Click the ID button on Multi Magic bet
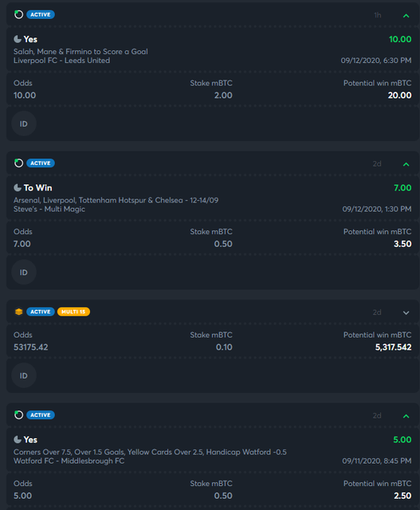The height and width of the screenshot is (510, 420). (24, 273)
